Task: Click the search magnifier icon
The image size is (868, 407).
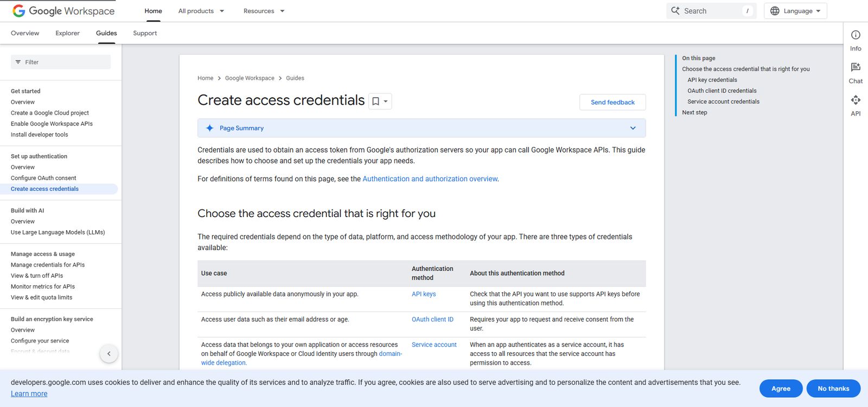Action: point(675,11)
